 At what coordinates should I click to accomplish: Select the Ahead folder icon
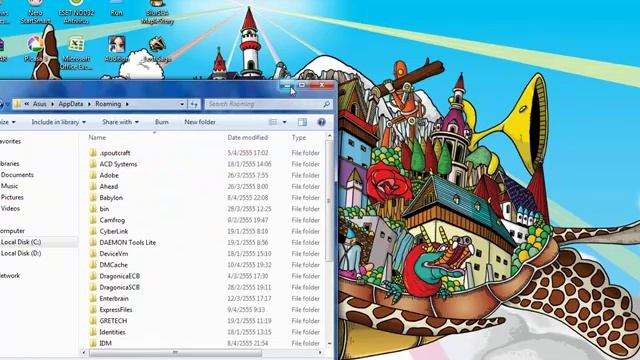[x=93, y=187]
